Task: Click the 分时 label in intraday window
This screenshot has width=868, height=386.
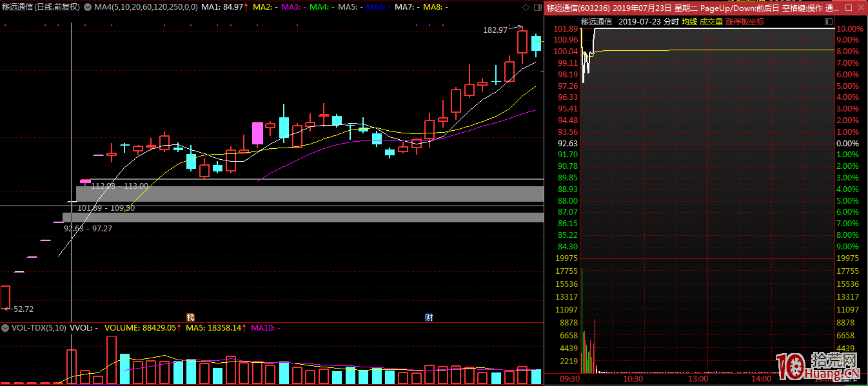Action: click(671, 21)
